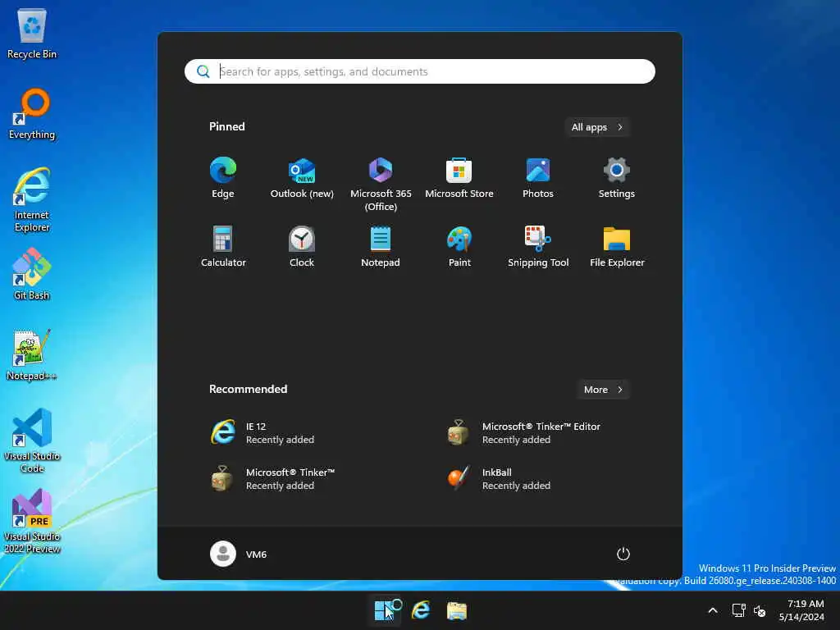Launch the Photos app
Screen dimensions: 840x630
pos(538,178)
